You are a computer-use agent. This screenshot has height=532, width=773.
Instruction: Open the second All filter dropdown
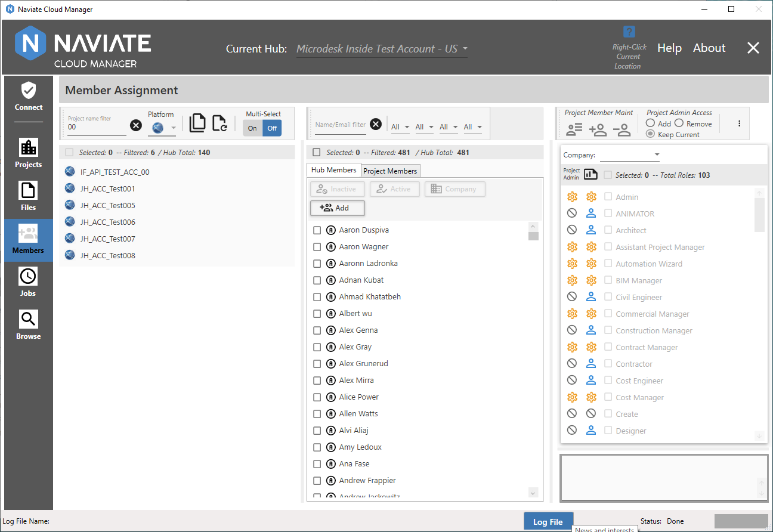(425, 127)
